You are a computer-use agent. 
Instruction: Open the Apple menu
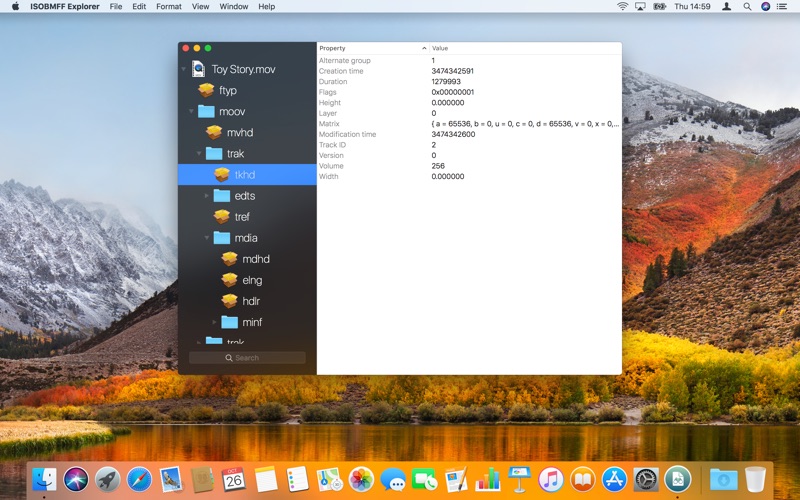coord(15,7)
